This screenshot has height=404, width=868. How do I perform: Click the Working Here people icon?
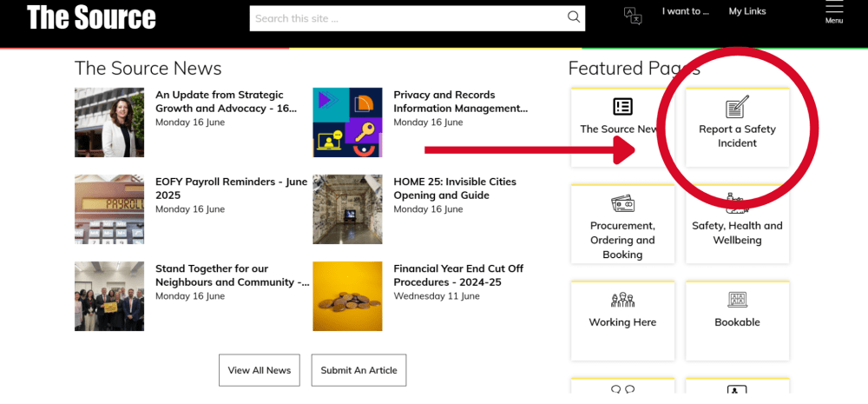(x=622, y=300)
